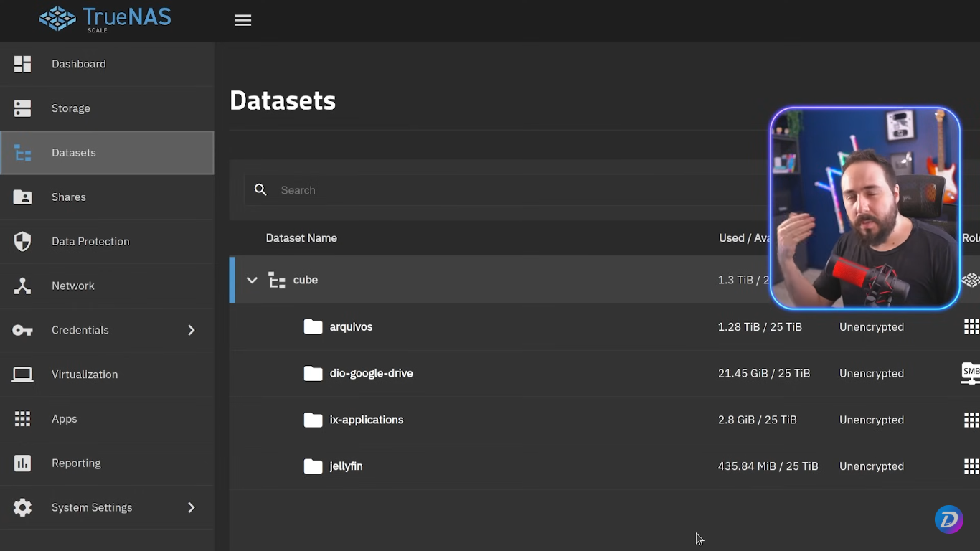
Task: Click the Virtualization monitor icon
Action: (x=22, y=374)
